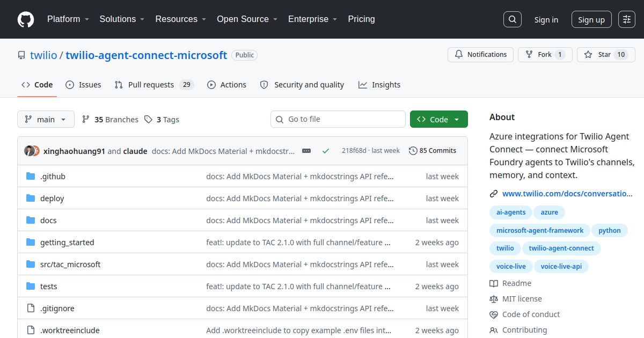644x338 pixels.
Task: Open the Readme link
Action: pos(510,283)
